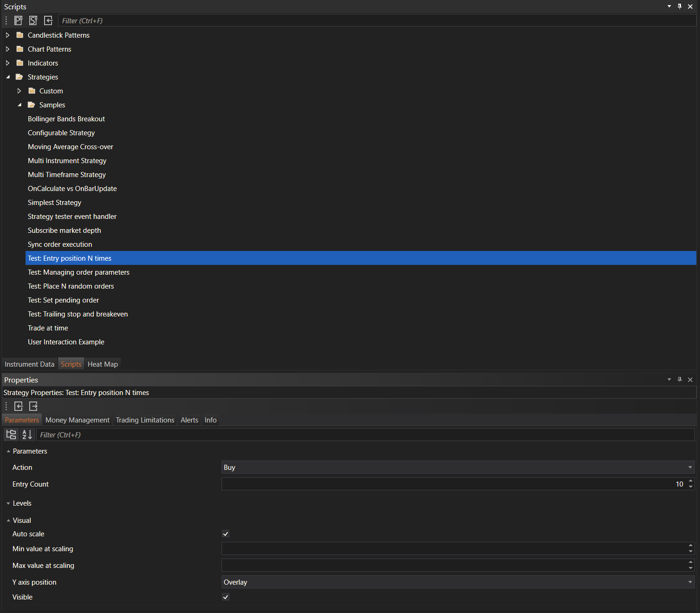Expand the Levels section
The image size is (700, 613).
pos(8,503)
